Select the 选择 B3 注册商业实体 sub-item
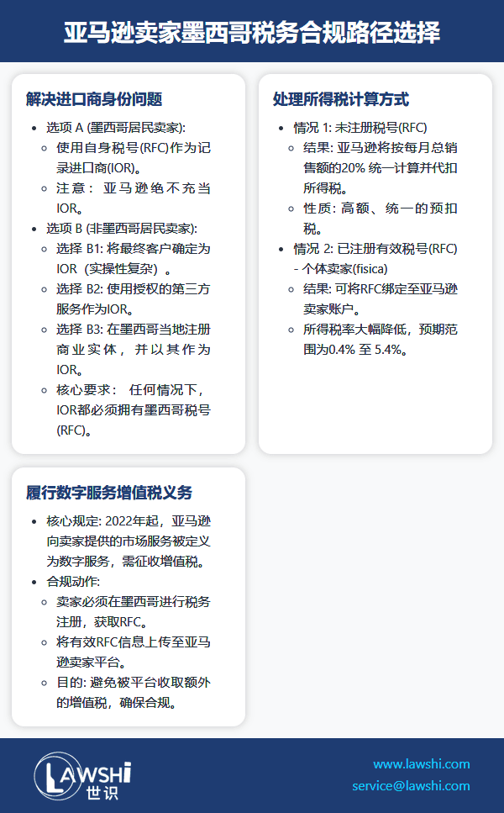504x813 pixels. click(133, 349)
